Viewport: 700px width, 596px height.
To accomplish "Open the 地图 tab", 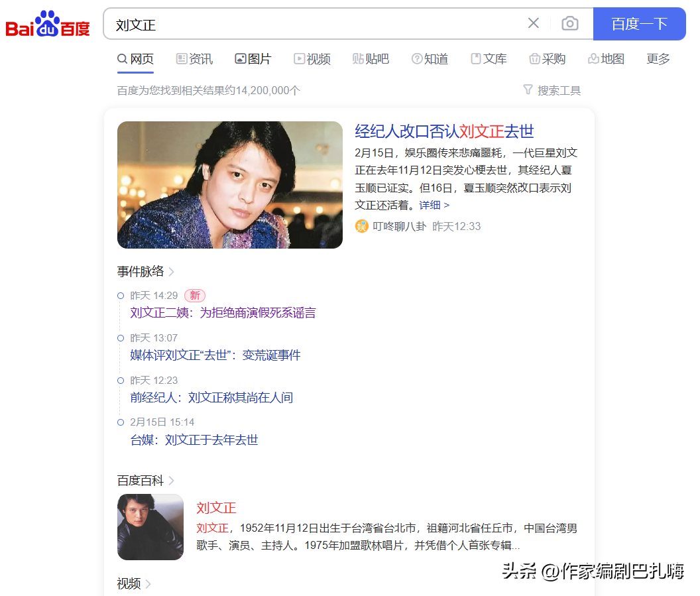I will coord(606,59).
